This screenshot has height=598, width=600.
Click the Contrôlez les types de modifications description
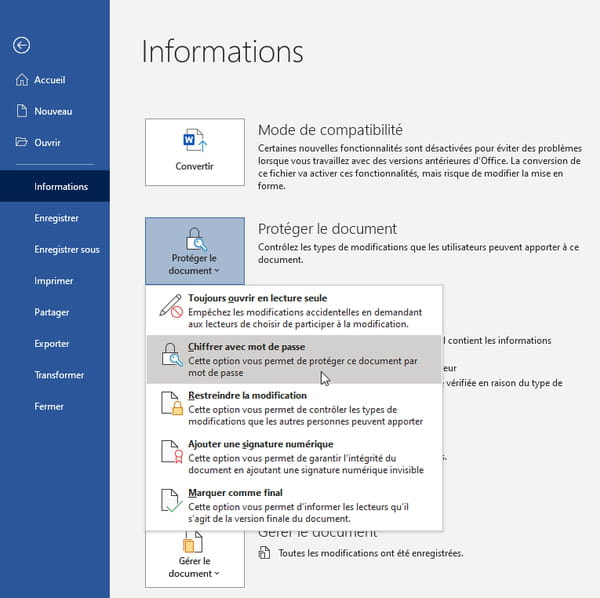coord(418,253)
